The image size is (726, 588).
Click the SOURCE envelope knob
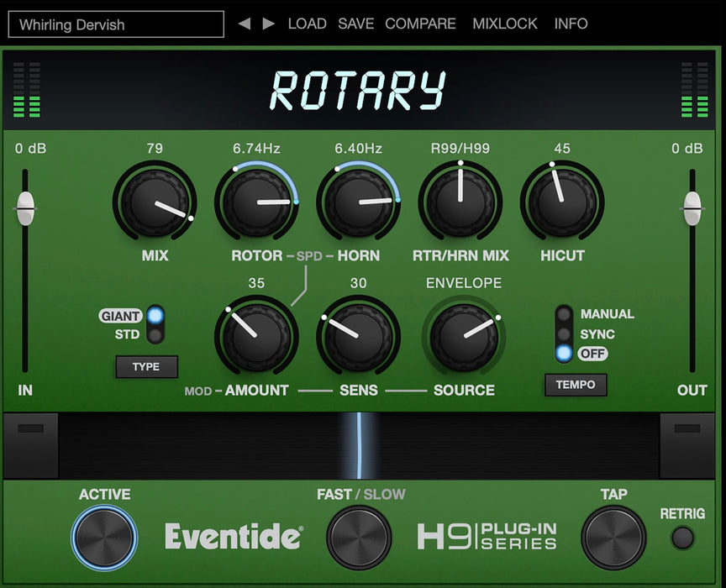(464, 337)
